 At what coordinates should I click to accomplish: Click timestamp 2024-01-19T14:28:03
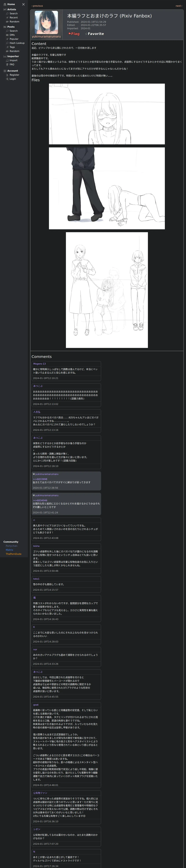click(46, 642)
